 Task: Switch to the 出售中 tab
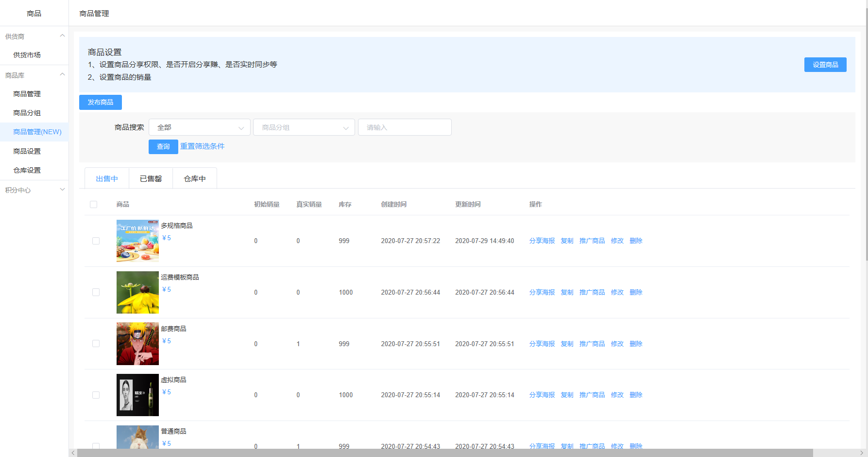tap(107, 178)
